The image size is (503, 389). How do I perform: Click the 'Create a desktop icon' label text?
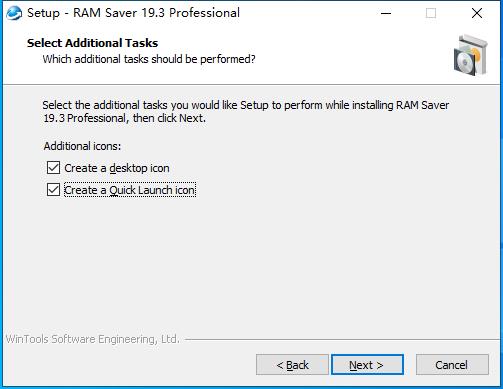117,168
